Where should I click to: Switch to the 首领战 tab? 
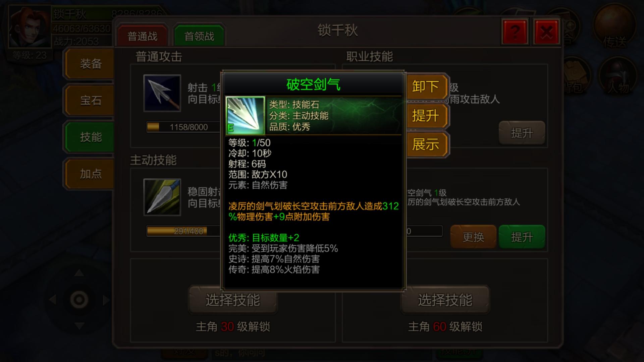[199, 36]
